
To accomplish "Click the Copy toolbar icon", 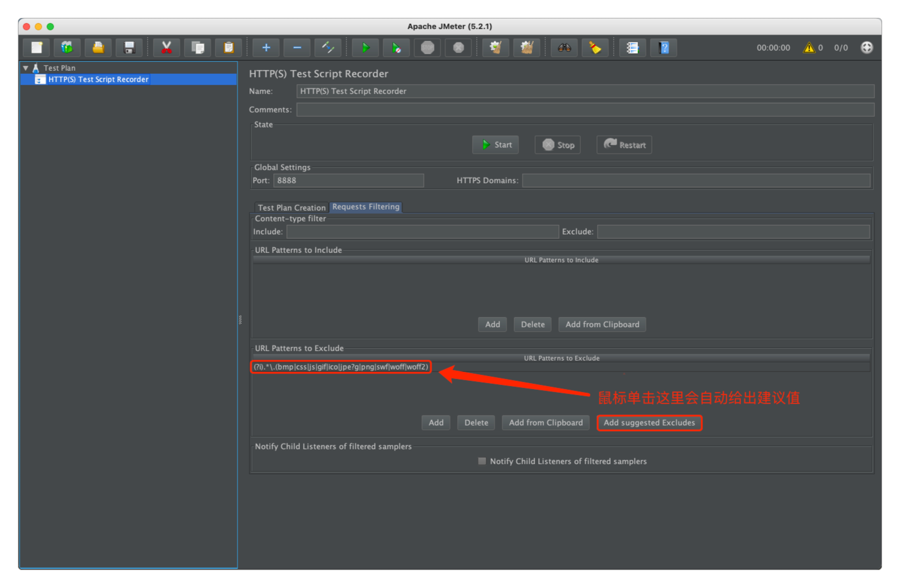I will coord(198,48).
